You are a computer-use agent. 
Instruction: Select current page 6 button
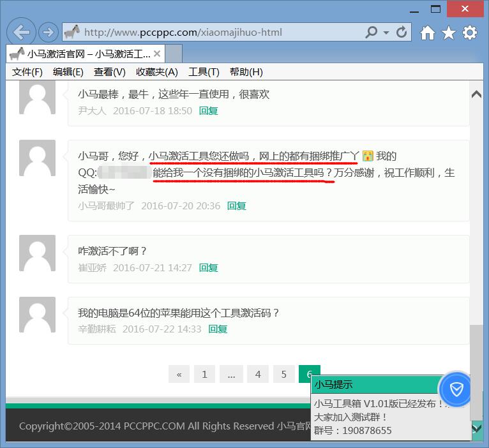pos(310,374)
